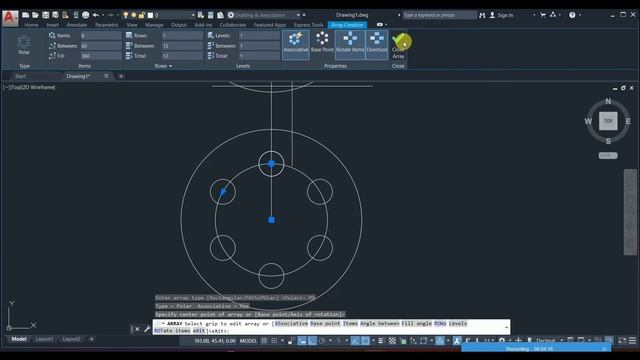Click the search binoculars icon
The height and width of the screenshot is (360, 640).
[482, 15]
